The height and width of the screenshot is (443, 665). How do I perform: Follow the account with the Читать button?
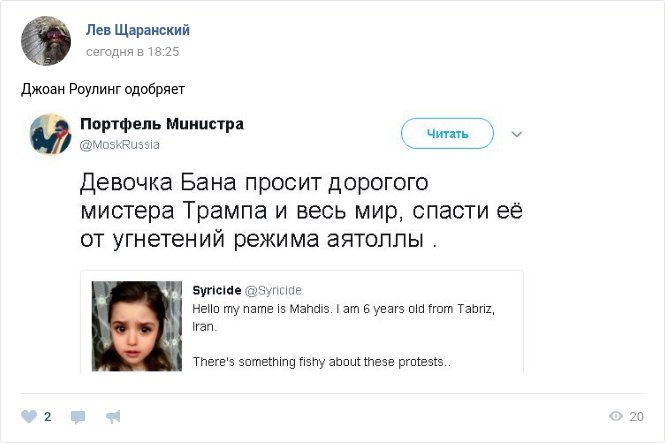pos(447,134)
